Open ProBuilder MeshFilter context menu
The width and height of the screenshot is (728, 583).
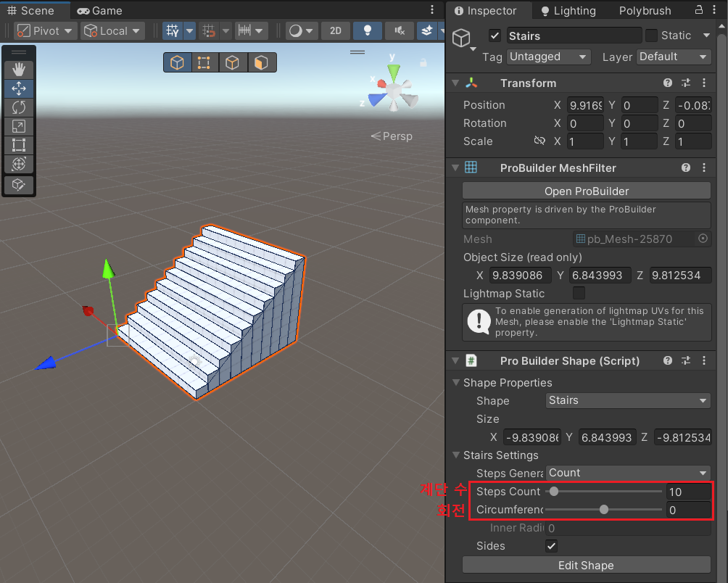click(704, 168)
